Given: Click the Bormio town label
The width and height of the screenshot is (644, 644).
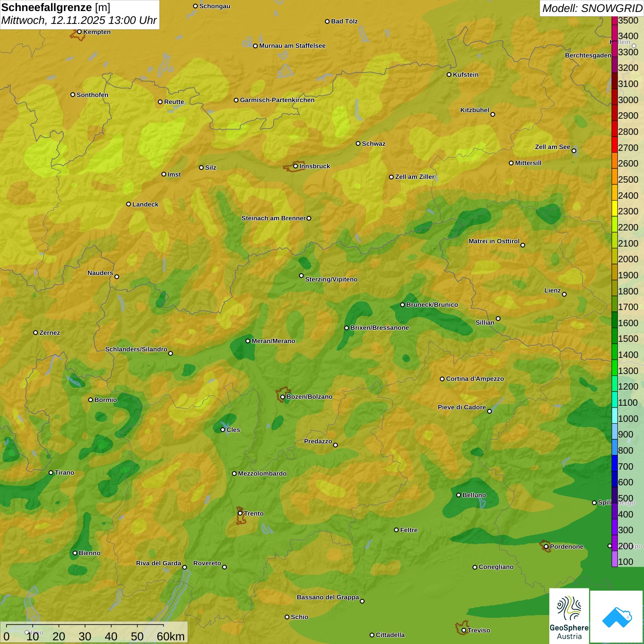Looking at the screenshot, I should click(x=105, y=400).
